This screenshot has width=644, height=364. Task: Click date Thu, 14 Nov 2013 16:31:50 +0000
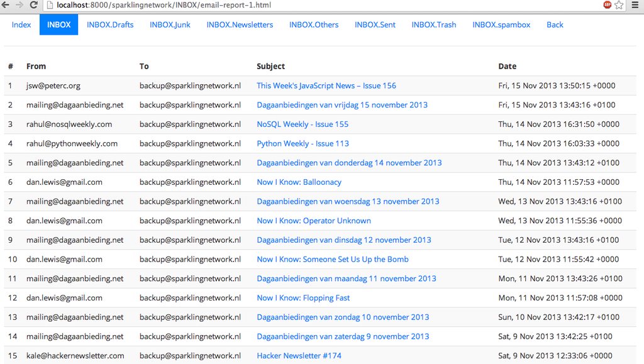coord(558,124)
